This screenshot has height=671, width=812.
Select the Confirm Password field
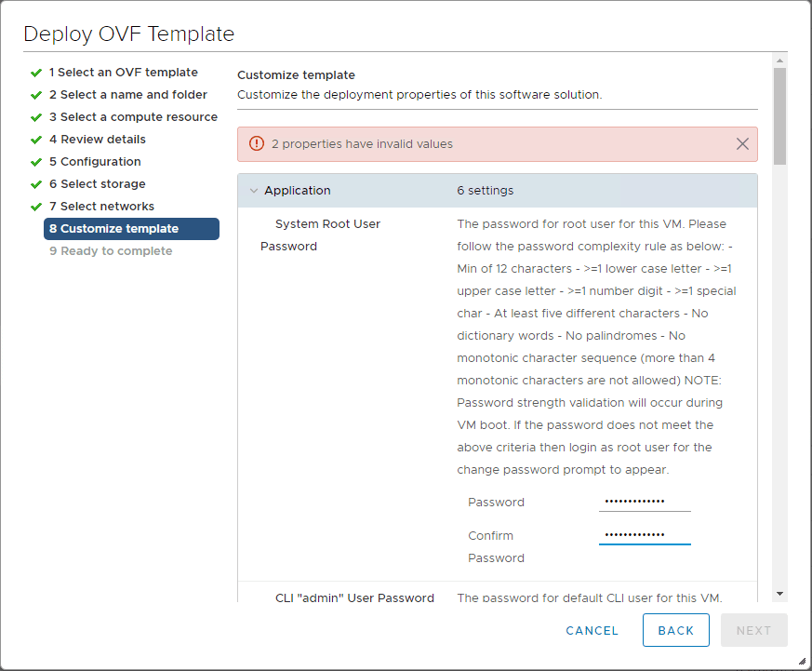click(x=645, y=535)
